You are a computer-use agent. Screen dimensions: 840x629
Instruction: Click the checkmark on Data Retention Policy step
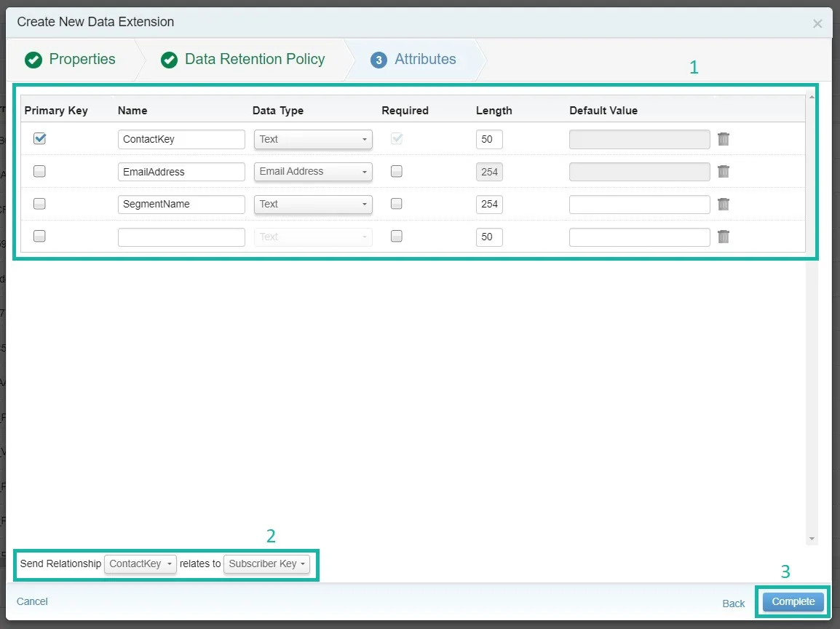click(x=169, y=60)
